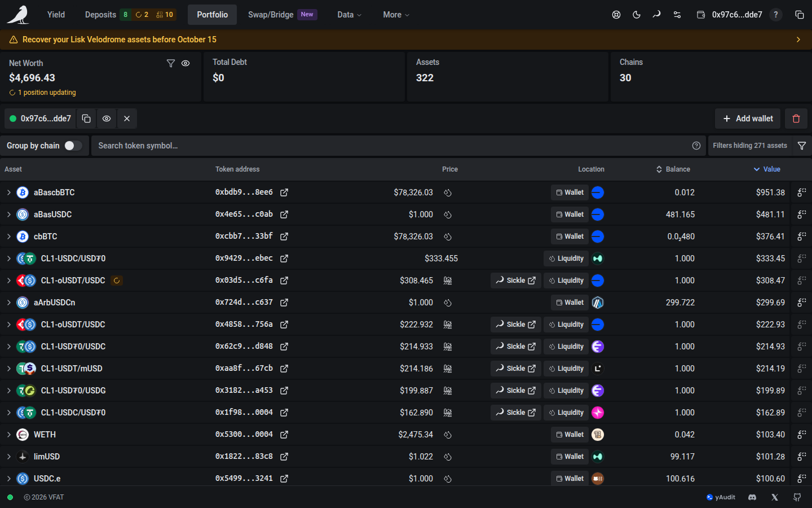The image size is (812, 508).
Task: Click search help question icon
Action: click(x=696, y=146)
